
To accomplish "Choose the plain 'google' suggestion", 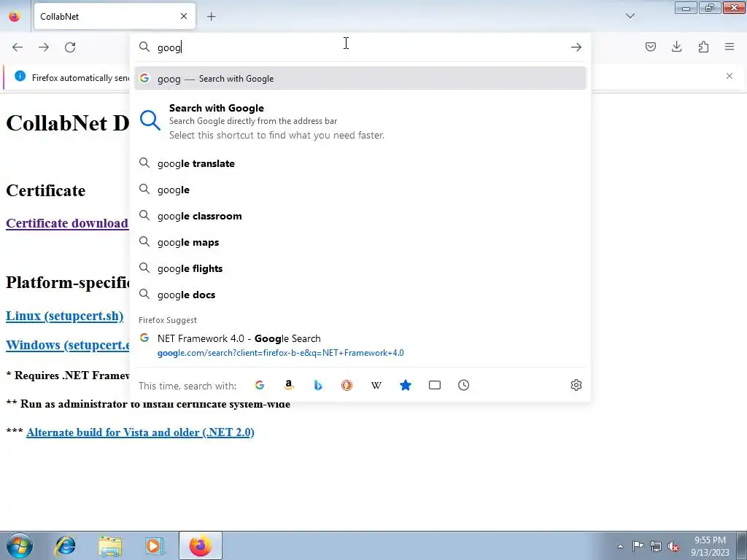I will coord(360,190).
